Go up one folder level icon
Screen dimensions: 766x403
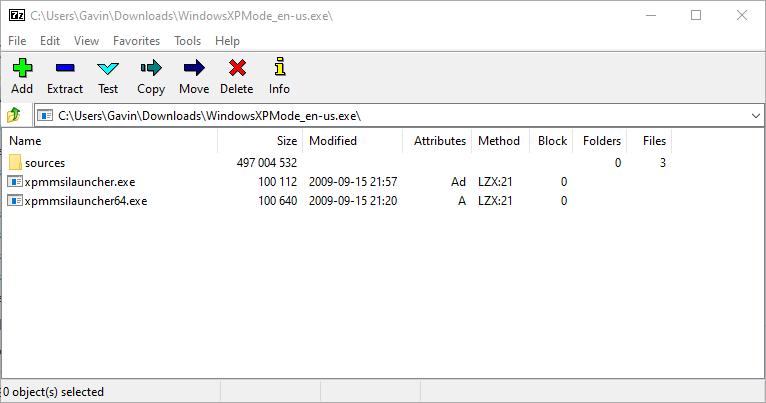(14, 115)
